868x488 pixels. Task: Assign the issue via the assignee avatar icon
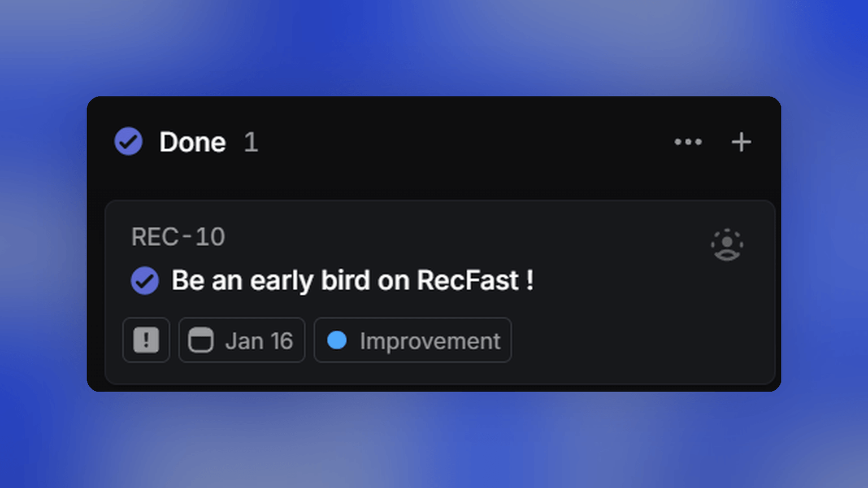click(x=727, y=245)
